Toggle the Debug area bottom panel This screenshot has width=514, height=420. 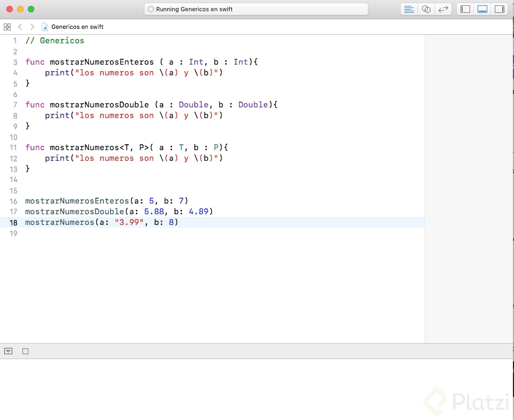coord(482,9)
